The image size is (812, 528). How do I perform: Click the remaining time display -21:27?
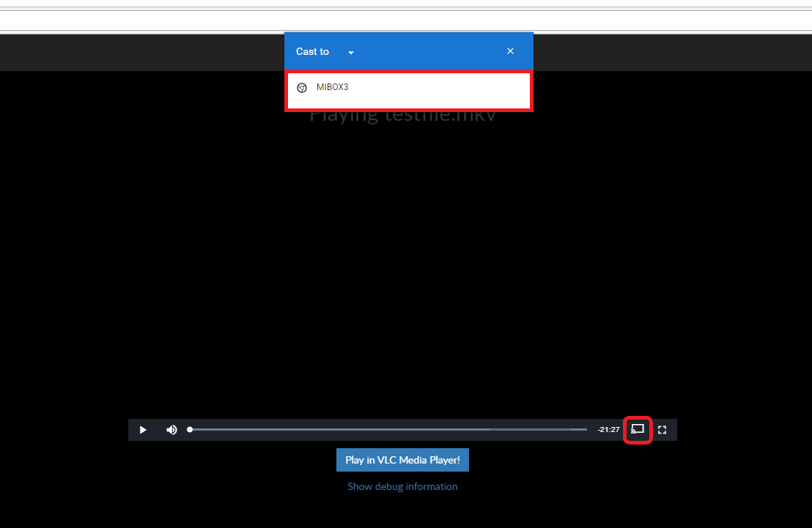pos(608,430)
